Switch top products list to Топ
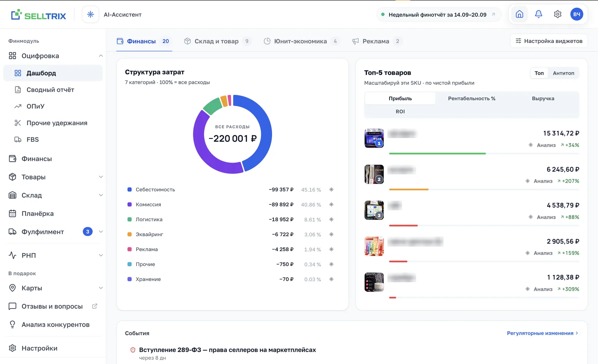The width and height of the screenshot is (598, 364). tap(539, 73)
